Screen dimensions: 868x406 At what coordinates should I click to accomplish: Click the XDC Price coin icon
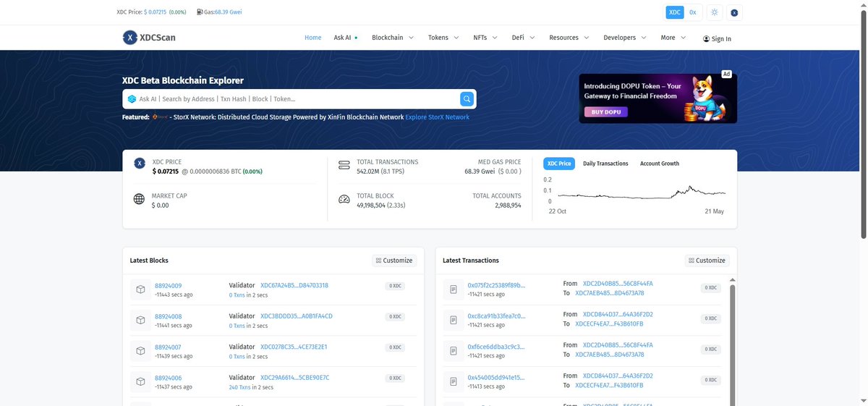pyautogui.click(x=140, y=164)
